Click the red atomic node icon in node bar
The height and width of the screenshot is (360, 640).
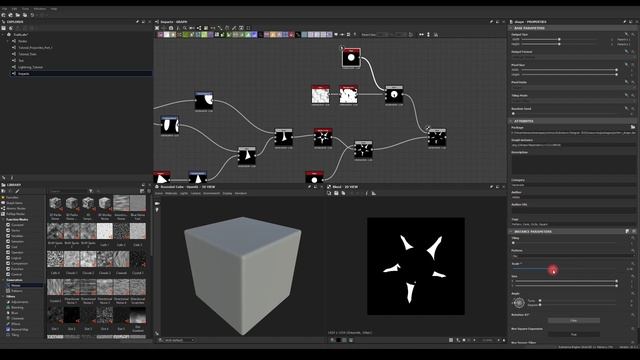291,35
